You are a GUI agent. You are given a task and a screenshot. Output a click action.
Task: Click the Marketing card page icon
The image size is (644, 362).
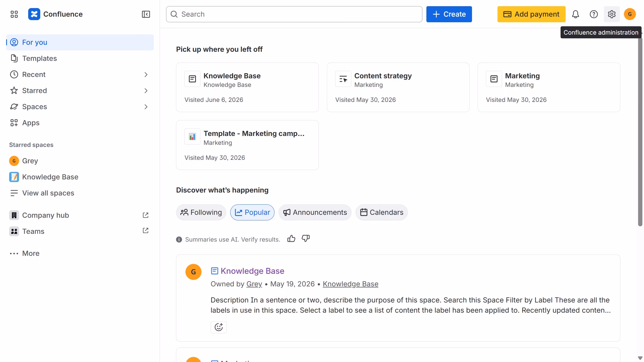tap(494, 79)
